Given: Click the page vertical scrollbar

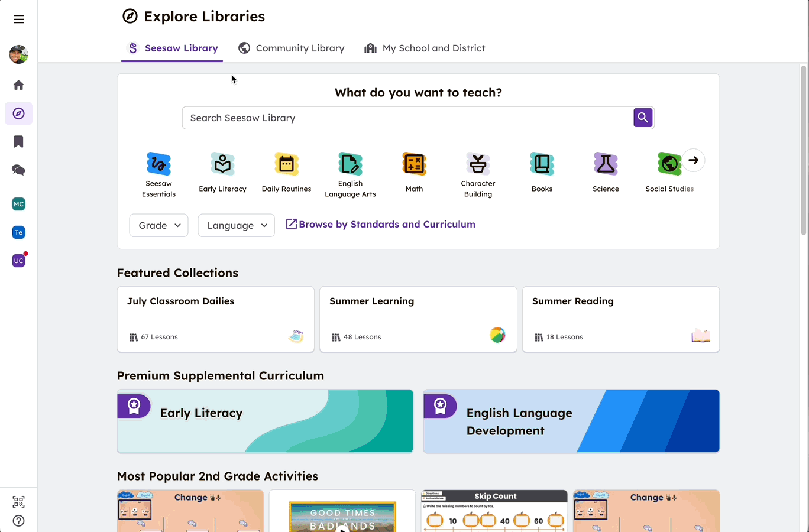Looking at the screenshot, I should pyautogui.click(x=803, y=151).
